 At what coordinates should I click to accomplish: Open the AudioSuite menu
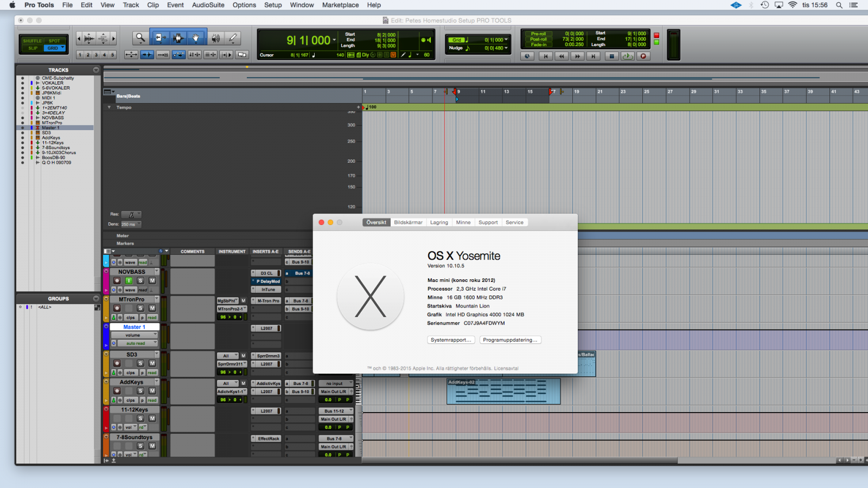pyautogui.click(x=208, y=5)
